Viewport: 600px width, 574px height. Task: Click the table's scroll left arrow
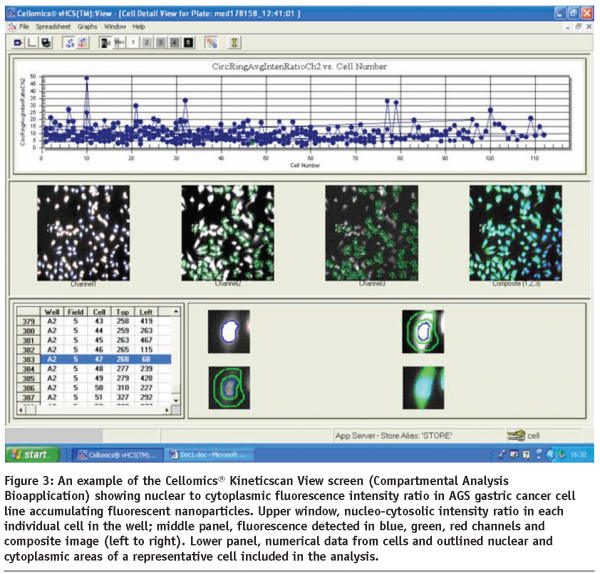[x=21, y=410]
